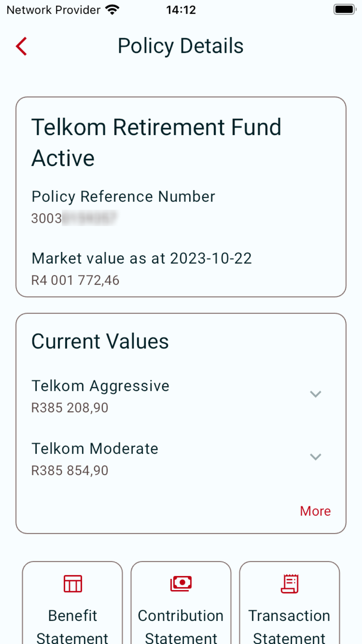Select the Telkom Aggressive fund name
This screenshot has width=362, height=644.
click(x=100, y=386)
